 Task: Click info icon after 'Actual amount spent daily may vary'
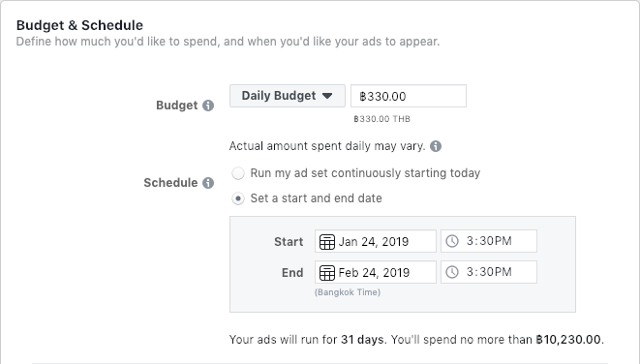click(x=436, y=146)
